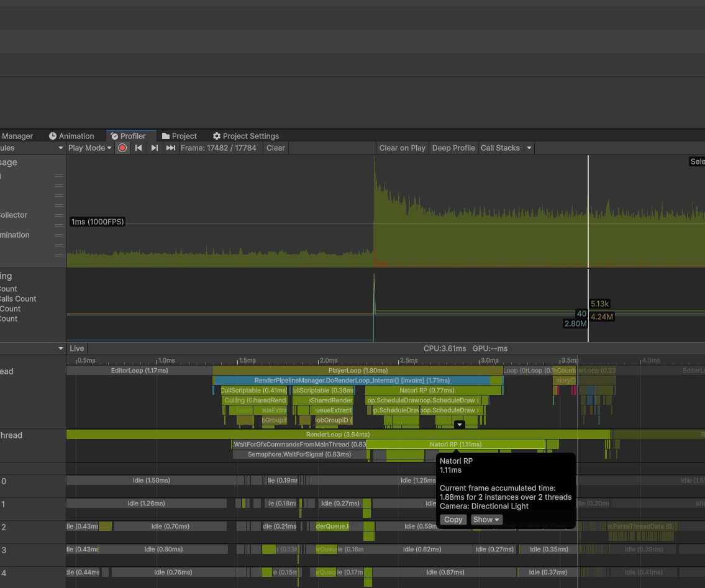Image resolution: width=705 pixels, height=588 pixels.
Task: Click the red Record button
Action: coord(122,148)
